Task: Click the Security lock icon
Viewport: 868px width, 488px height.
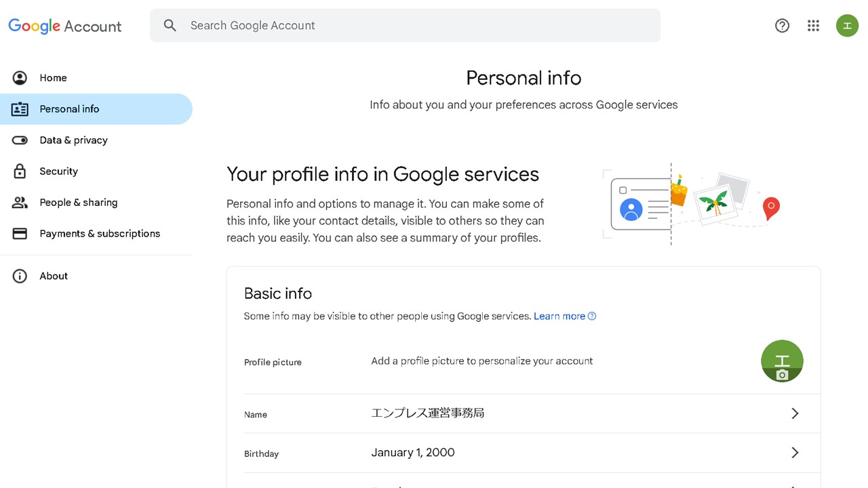Action: point(20,171)
